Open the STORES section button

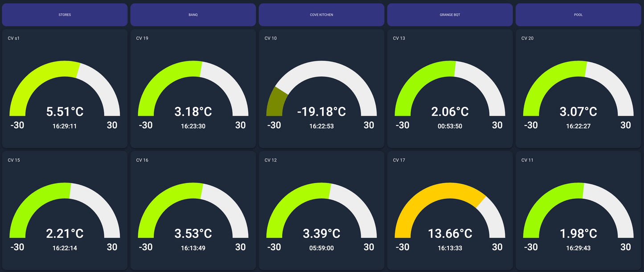(65, 15)
